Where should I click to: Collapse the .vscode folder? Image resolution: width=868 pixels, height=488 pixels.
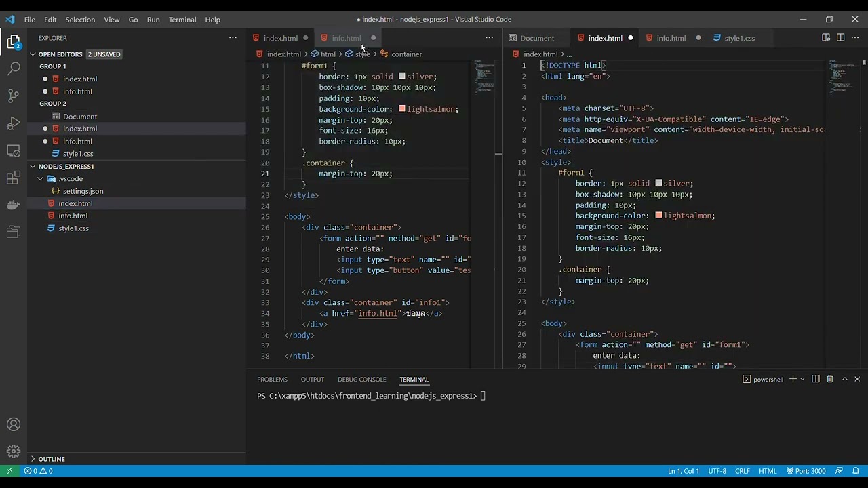41,179
